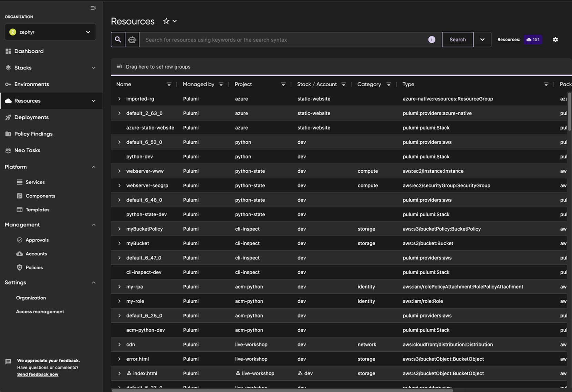
Task: Collapse the Settings section
Action: 94,283
